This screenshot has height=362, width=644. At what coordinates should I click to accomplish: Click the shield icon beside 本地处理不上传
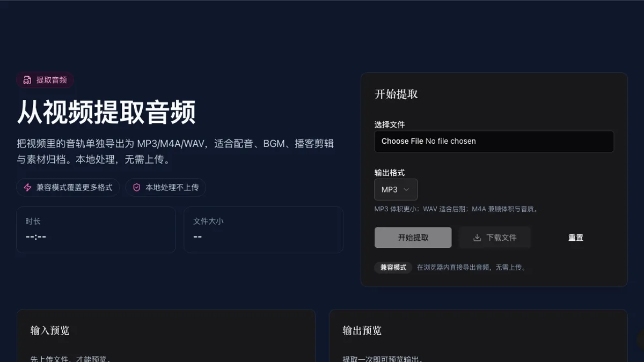click(x=137, y=188)
